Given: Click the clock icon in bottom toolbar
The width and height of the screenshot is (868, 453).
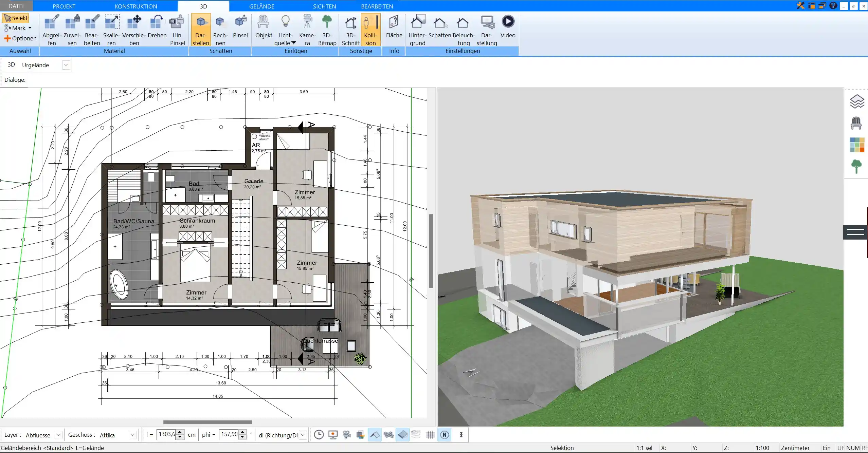Looking at the screenshot, I should pos(319,435).
